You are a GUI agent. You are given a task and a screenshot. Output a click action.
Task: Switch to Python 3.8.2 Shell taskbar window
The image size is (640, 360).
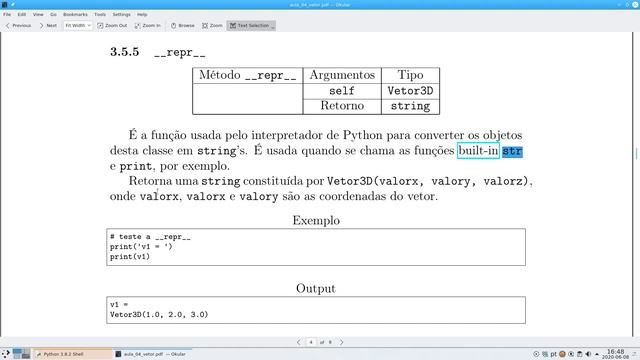click(x=72, y=354)
